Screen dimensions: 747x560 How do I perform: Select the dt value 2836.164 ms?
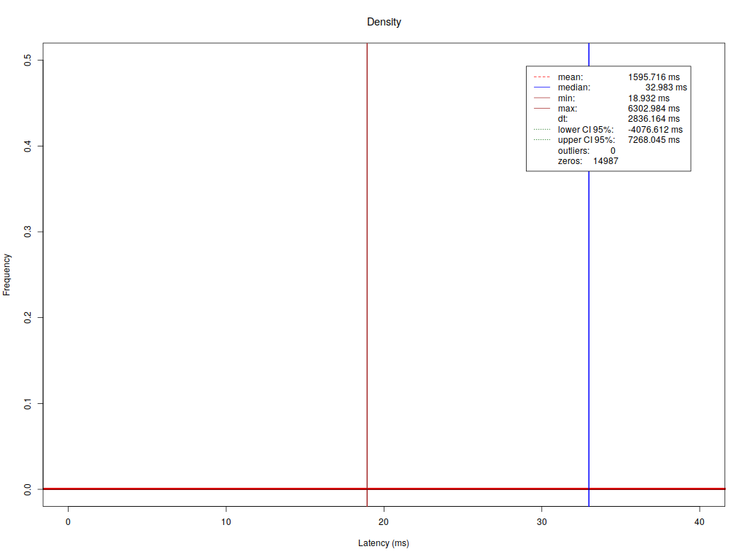(x=654, y=119)
